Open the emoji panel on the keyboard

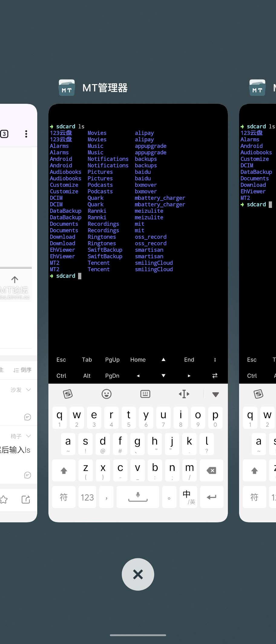107,394
